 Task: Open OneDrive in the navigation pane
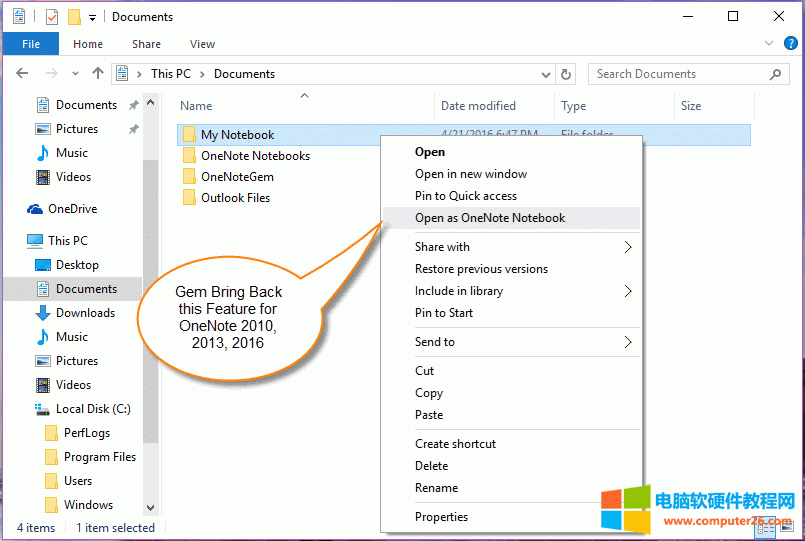(74, 209)
